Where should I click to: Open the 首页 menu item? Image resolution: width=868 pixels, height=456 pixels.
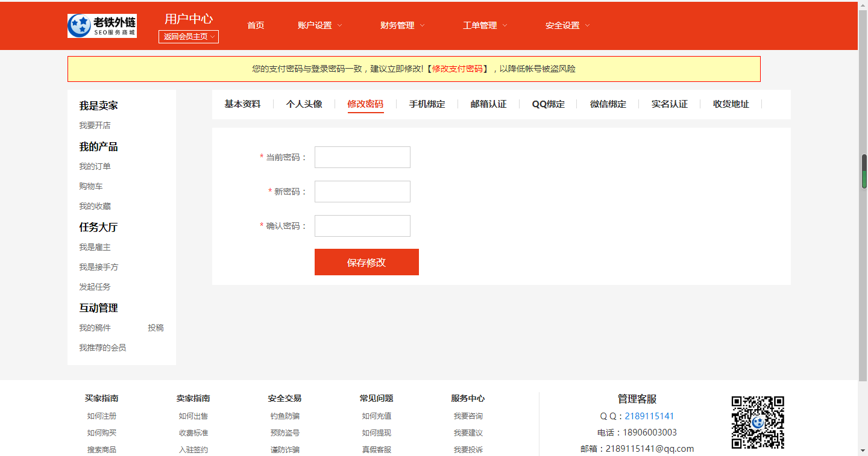click(255, 25)
